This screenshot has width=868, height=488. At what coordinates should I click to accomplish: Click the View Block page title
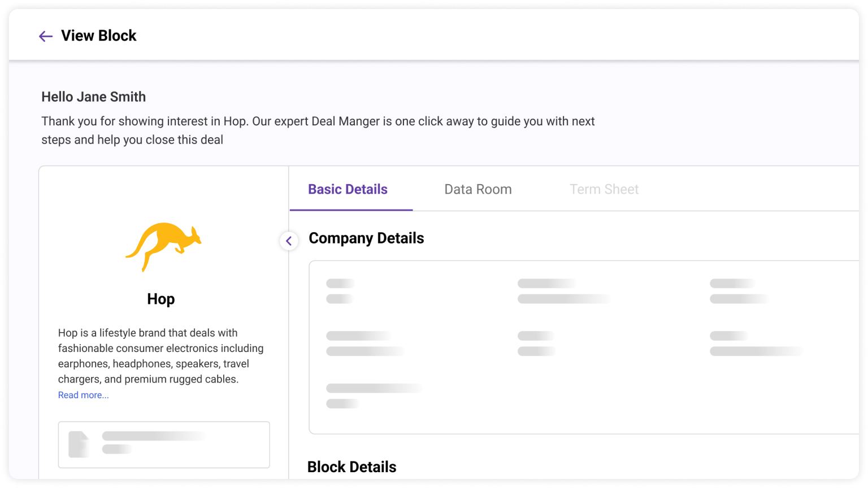99,36
